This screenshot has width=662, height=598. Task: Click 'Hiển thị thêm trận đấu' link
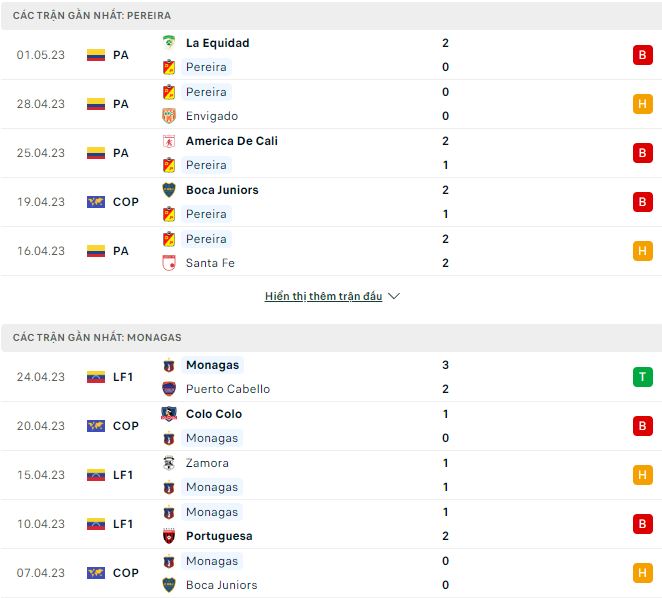point(323,297)
